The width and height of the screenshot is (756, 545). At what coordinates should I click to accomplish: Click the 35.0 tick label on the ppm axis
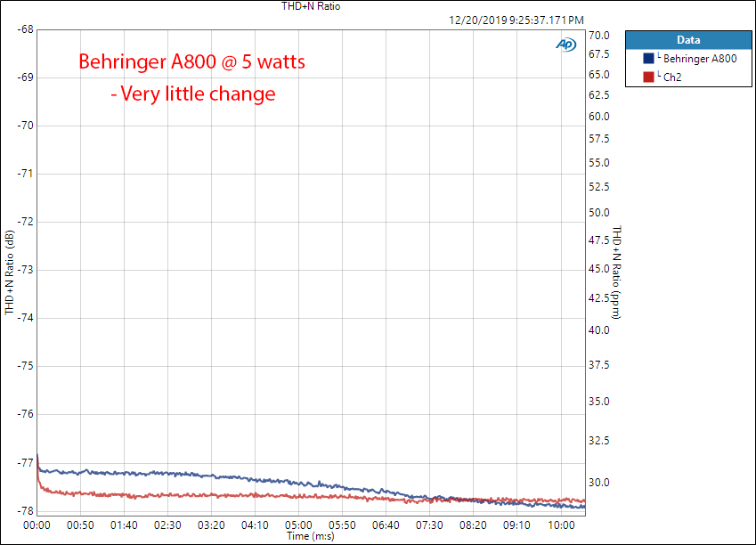(599, 402)
